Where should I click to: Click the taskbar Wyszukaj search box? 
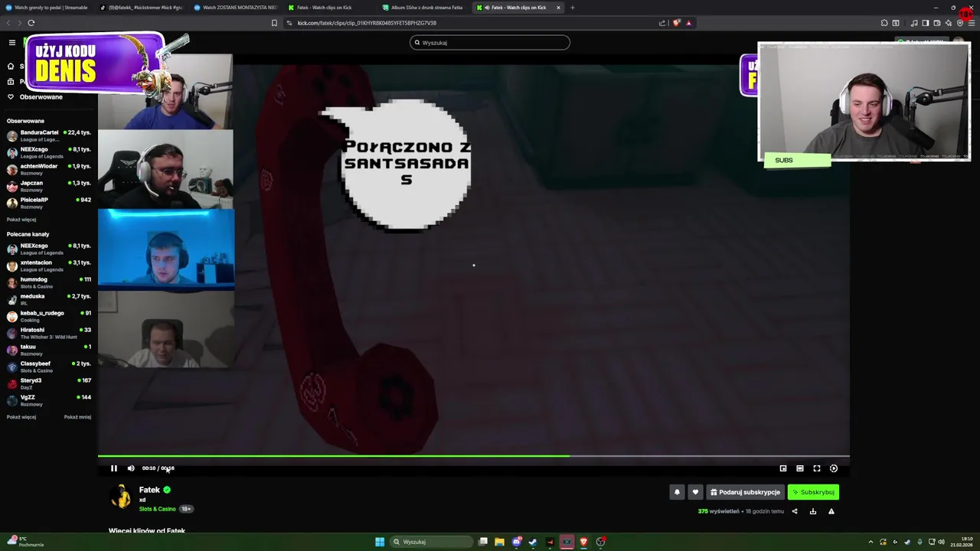tap(431, 542)
